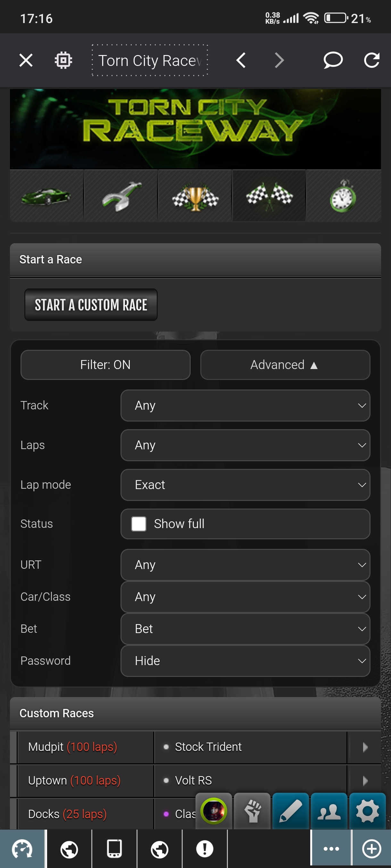Open the Track dropdown

[245, 406]
